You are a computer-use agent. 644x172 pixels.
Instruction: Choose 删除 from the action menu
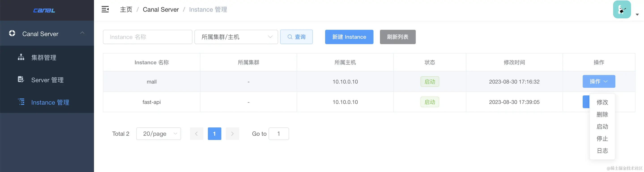coord(602,114)
